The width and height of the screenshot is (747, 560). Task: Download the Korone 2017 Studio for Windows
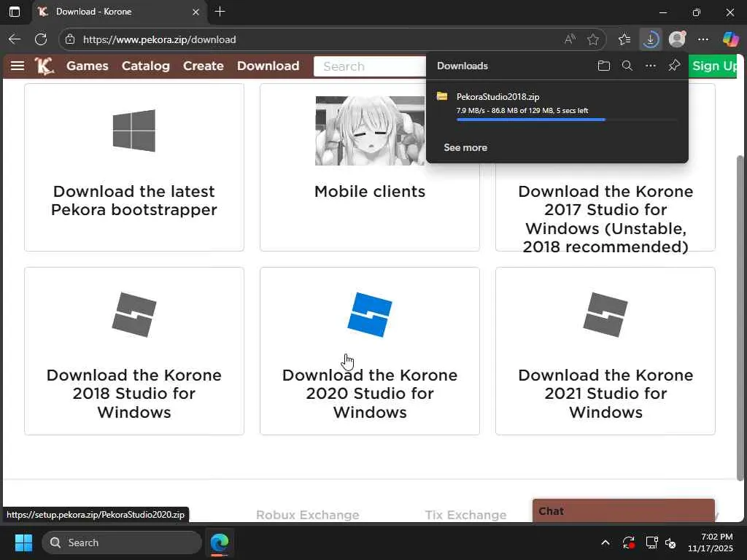click(x=605, y=219)
